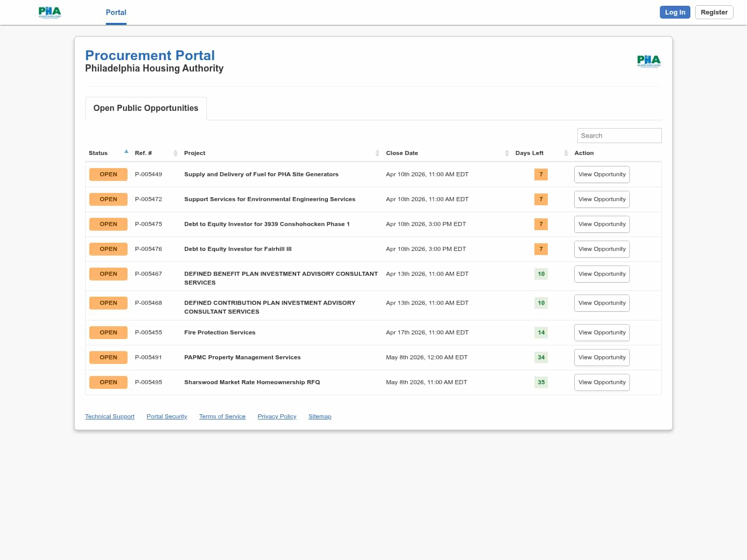Sort by Ref. # column arrows
Viewport: 747px width, 560px height.
[x=175, y=153]
